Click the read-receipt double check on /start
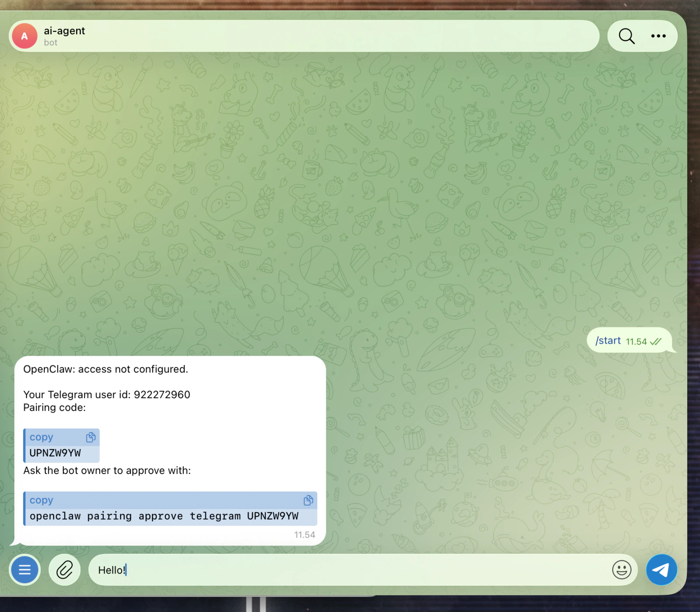 [655, 341]
